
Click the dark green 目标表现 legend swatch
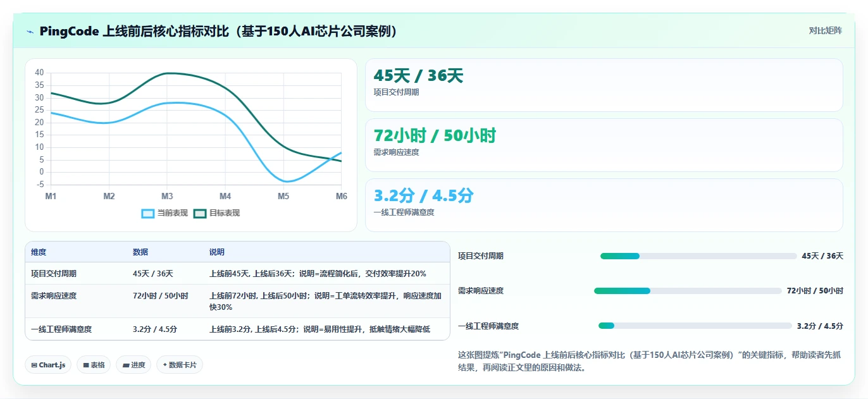pos(200,214)
